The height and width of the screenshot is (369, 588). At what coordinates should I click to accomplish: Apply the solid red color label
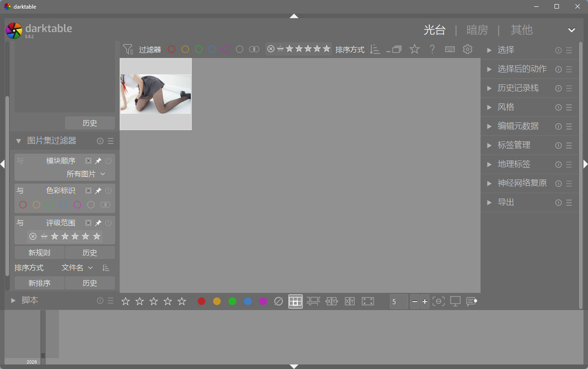tap(202, 301)
